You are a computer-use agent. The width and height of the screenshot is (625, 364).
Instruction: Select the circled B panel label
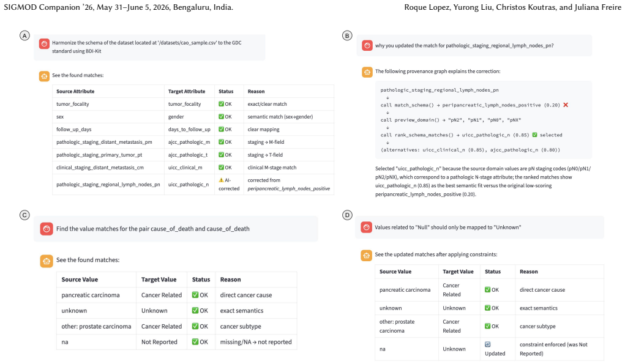click(347, 36)
